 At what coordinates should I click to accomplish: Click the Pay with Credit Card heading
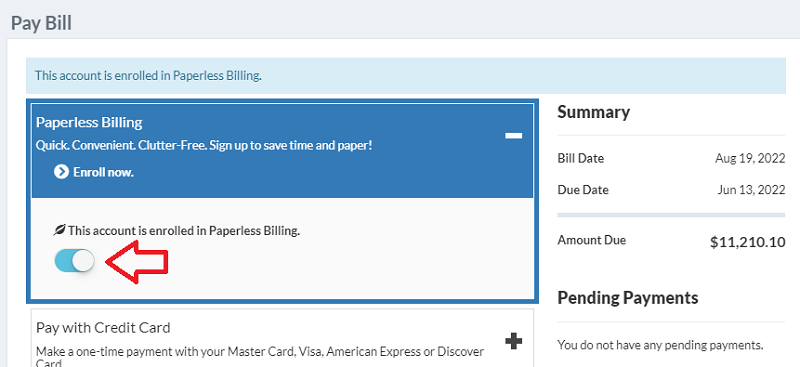(x=103, y=327)
